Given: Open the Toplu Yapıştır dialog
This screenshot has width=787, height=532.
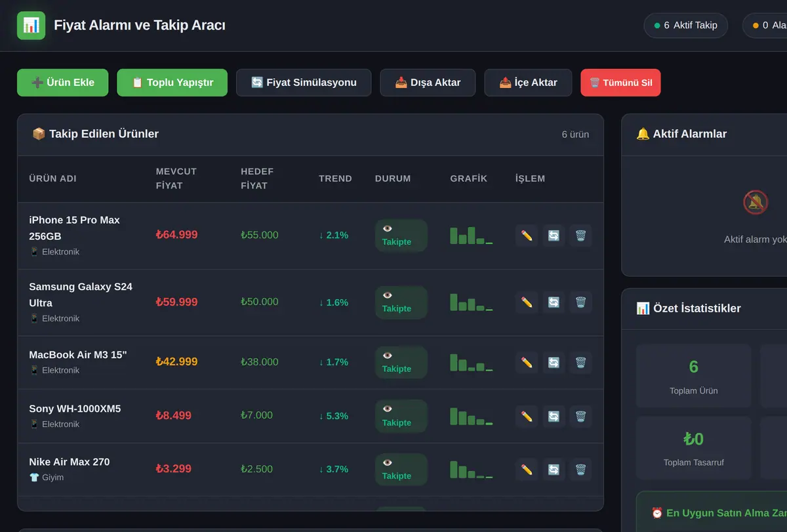Looking at the screenshot, I should tap(172, 83).
